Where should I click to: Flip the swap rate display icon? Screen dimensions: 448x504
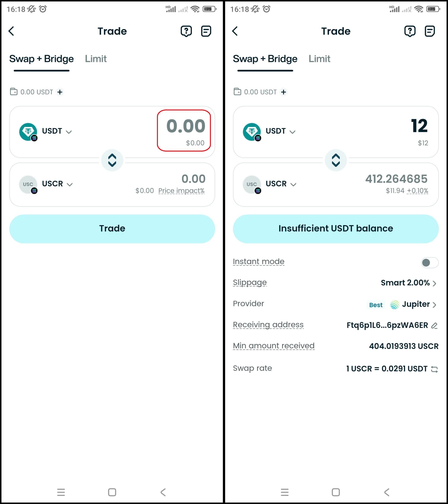[434, 369]
